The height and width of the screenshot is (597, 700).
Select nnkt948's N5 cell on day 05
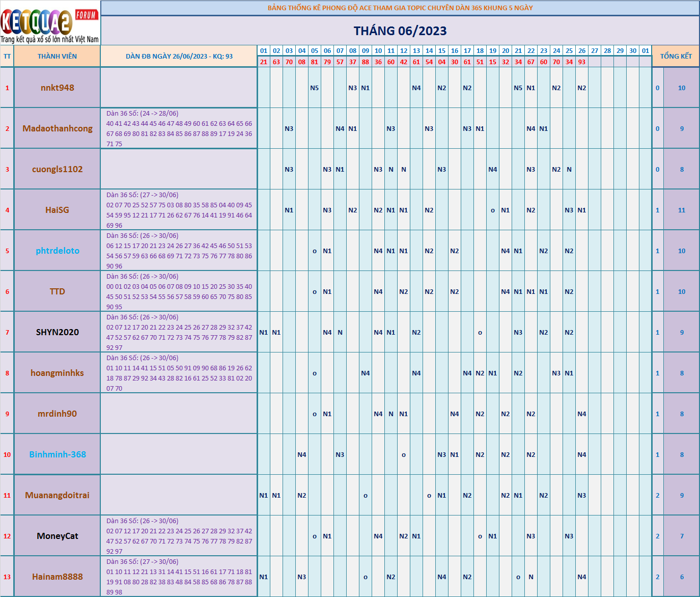314,88
